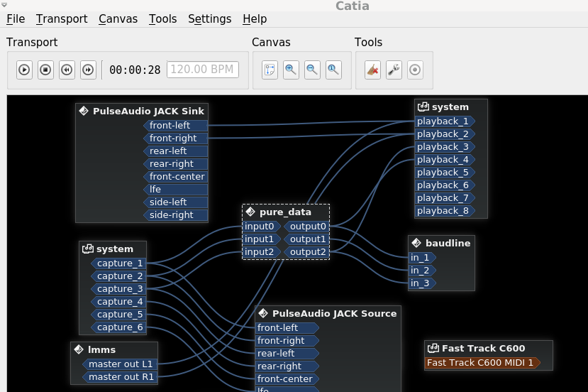The width and height of the screenshot is (588, 392).
Task: Select the pure_data output0 port
Action: [306, 227]
